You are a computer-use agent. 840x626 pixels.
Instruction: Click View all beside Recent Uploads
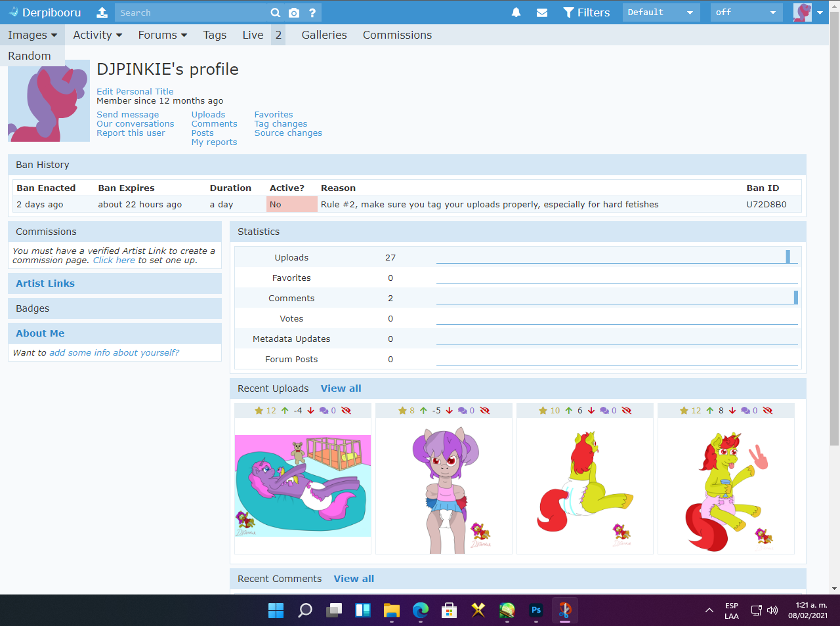341,388
